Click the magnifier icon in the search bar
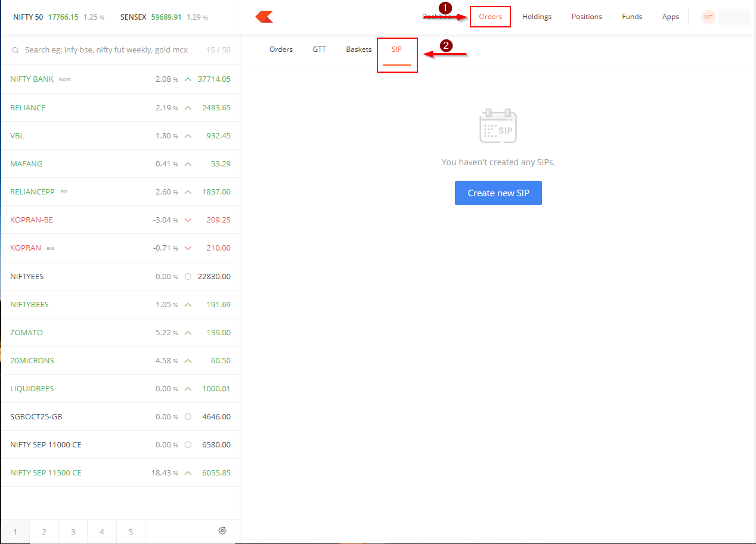Screen dimensions: 756x544 pos(16,50)
